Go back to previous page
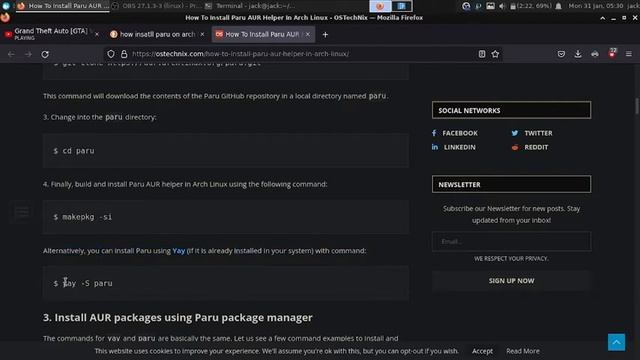This screenshot has width=640, height=360. coord(11,54)
